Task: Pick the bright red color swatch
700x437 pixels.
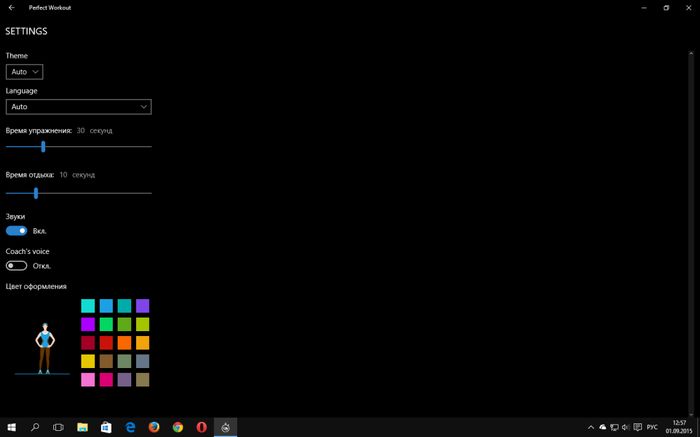Action: (x=106, y=342)
